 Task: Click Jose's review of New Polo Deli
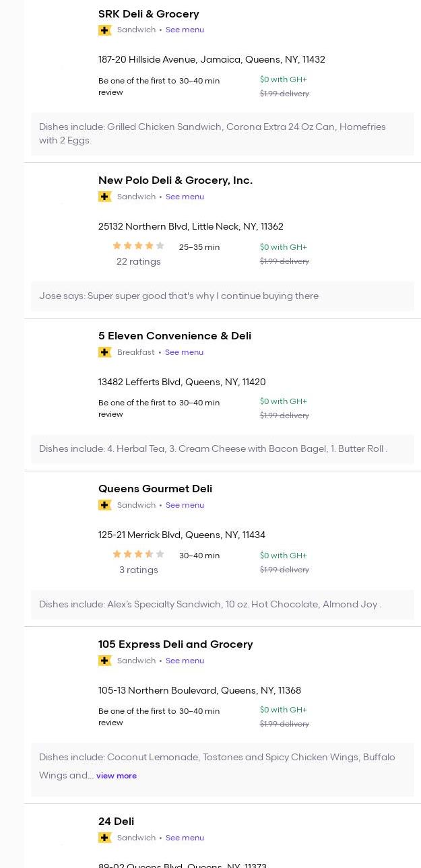click(x=179, y=296)
